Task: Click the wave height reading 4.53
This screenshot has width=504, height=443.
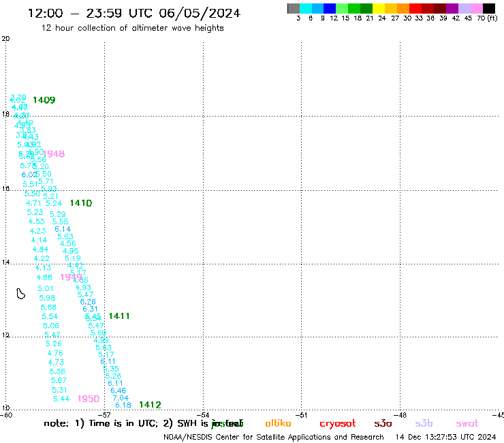Action: [x=36, y=221]
